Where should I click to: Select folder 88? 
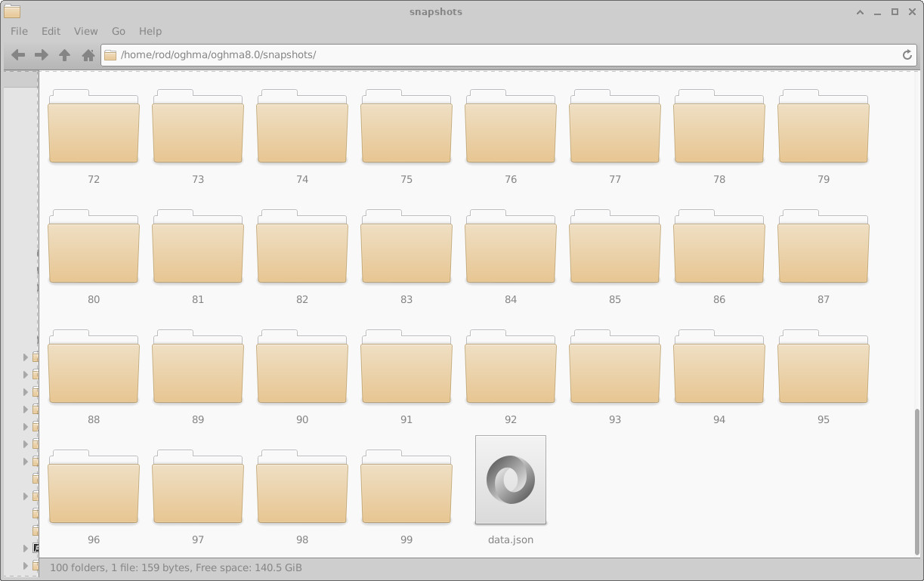point(94,376)
